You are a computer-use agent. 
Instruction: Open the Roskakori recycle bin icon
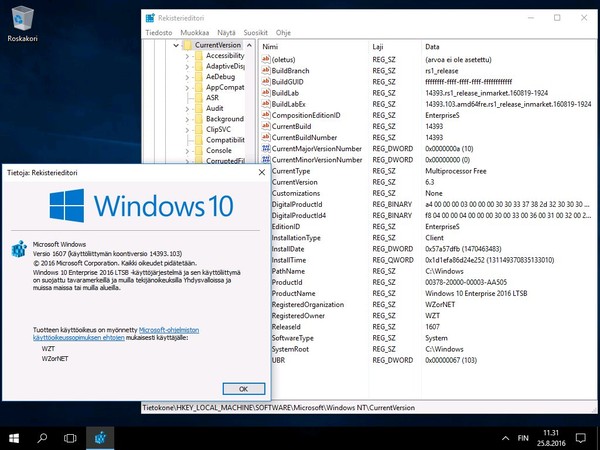tap(23, 24)
